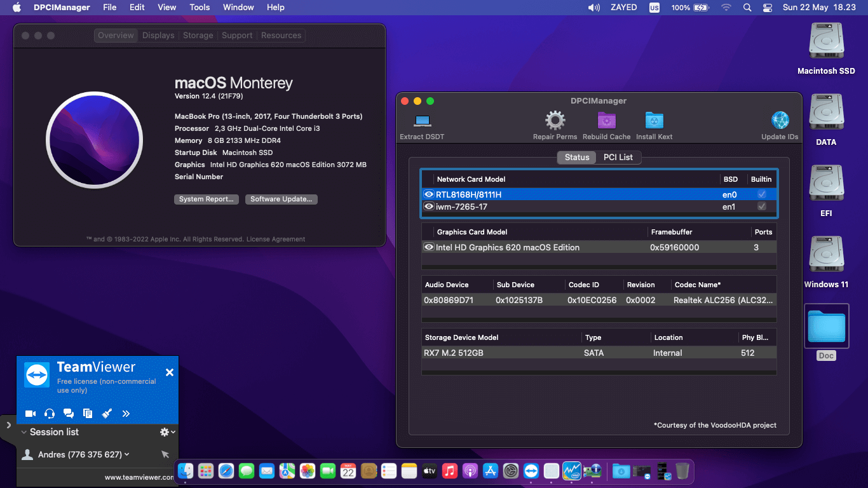
Task: Select the Windows 11 drive icon
Action: [x=826, y=255]
